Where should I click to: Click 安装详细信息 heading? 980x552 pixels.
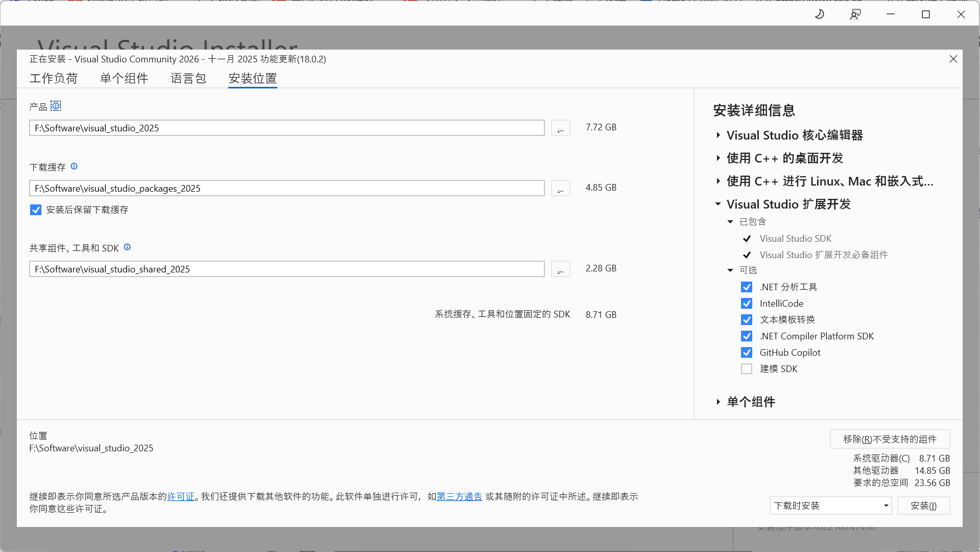point(754,111)
